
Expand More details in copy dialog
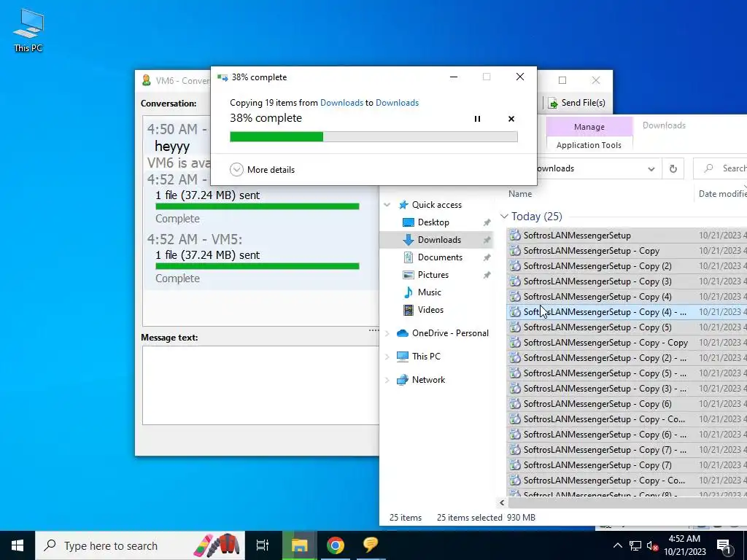tap(263, 169)
